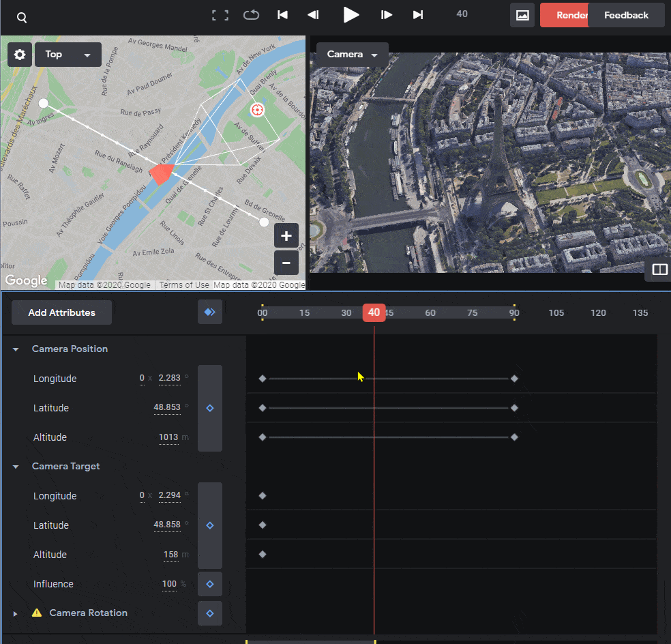Zoom in on the map

point(286,235)
